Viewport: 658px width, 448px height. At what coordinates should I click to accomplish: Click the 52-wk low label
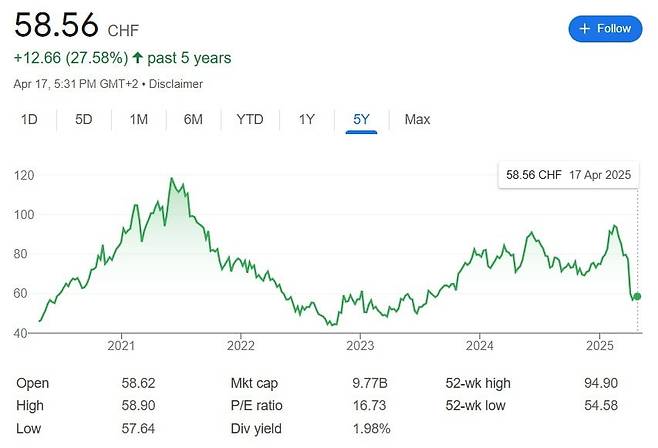coord(475,406)
